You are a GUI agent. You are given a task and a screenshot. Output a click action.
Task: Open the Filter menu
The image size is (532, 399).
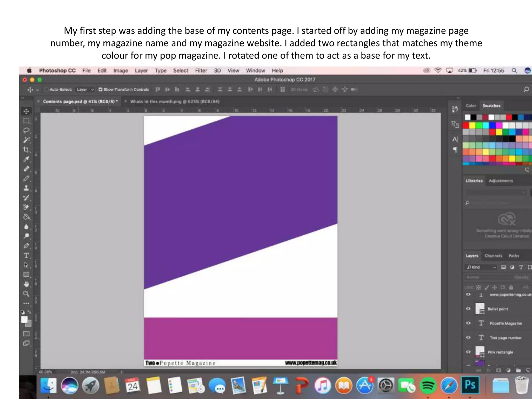[x=201, y=71]
